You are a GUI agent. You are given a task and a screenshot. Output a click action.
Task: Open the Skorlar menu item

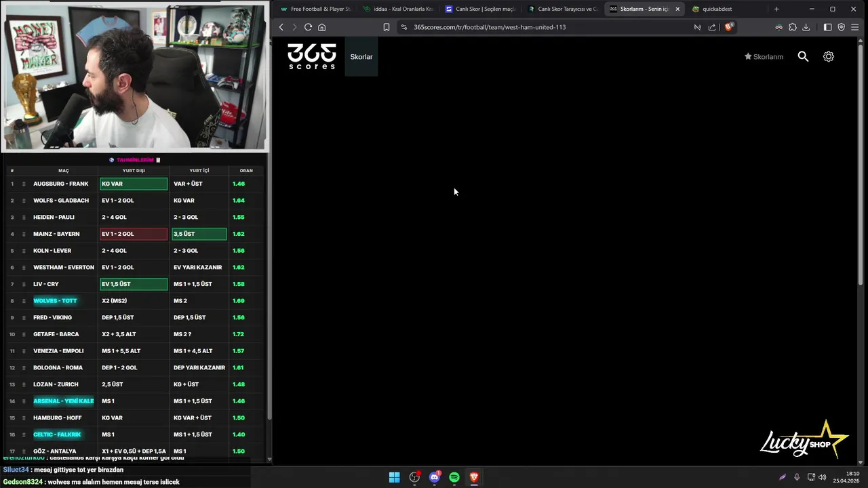(361, 57)
